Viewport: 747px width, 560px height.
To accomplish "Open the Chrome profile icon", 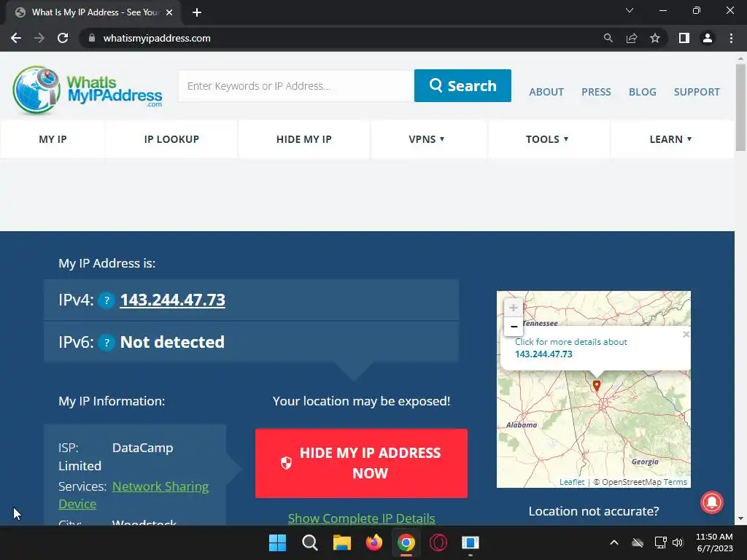I will (708, 38).
